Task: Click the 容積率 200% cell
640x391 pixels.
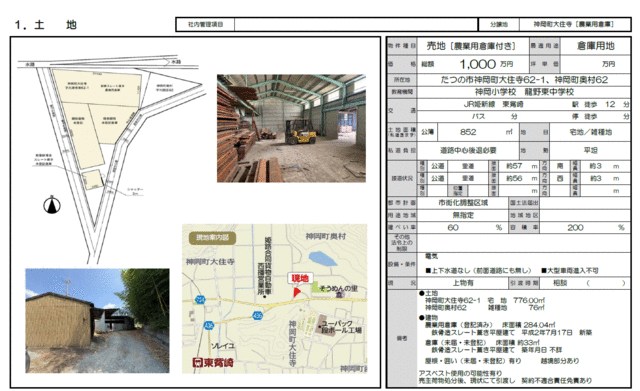Action: pos(585,227)
